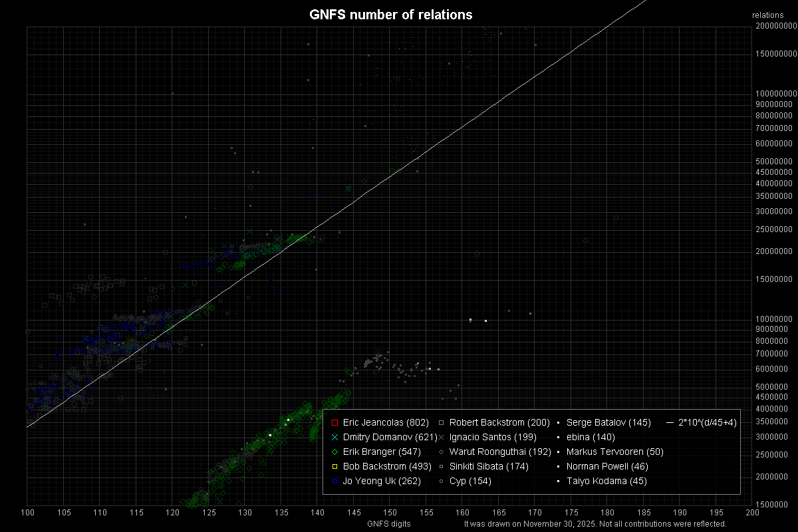This screenshot has height=532, width=798.
Task: Click the white line marker for the 2*10^(d/45+4) formula
Action: [670, 423]
